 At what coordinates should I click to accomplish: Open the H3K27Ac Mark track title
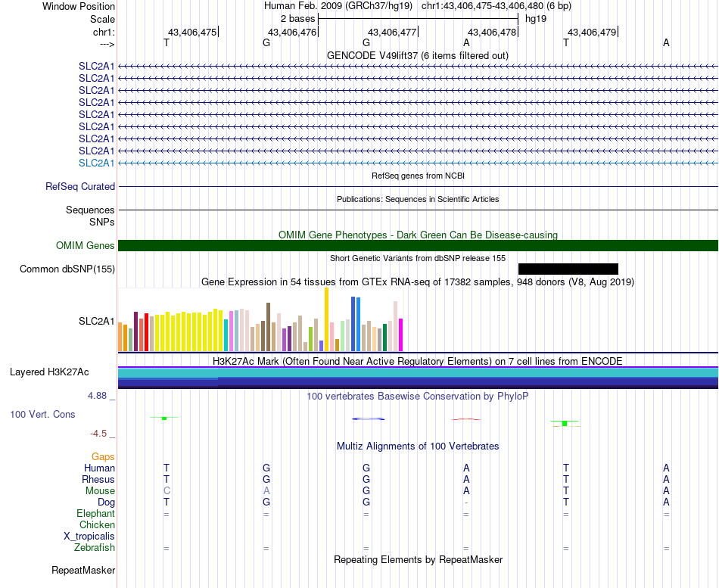click(418, 362)
